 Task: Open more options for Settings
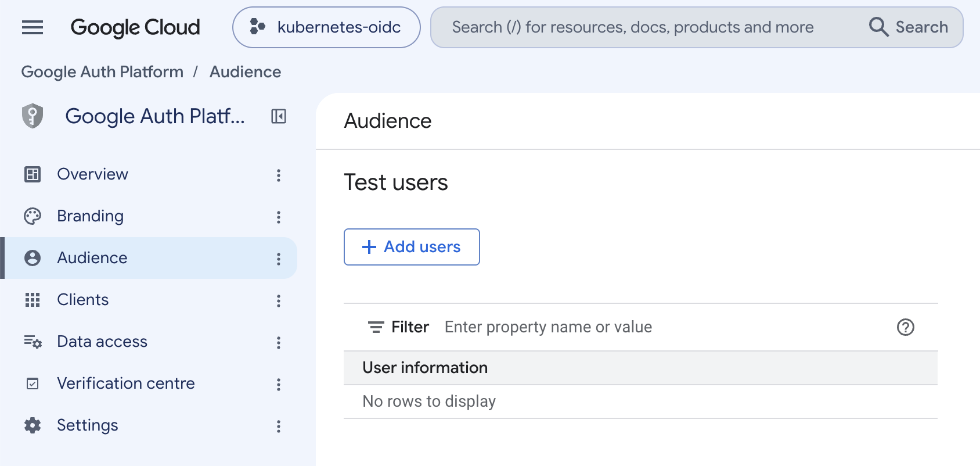tap(279, 426)
